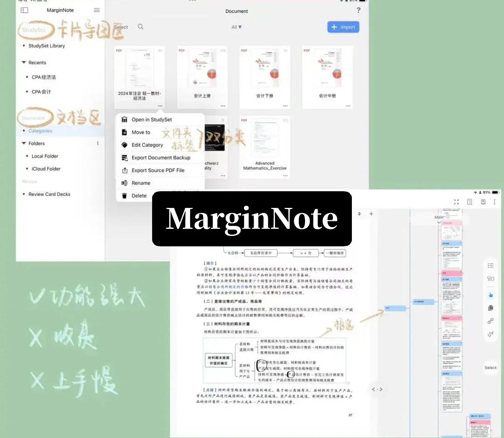The image size is (504, 438).
Task: Collapse the Folders section triangle
Action: point(24,143)
